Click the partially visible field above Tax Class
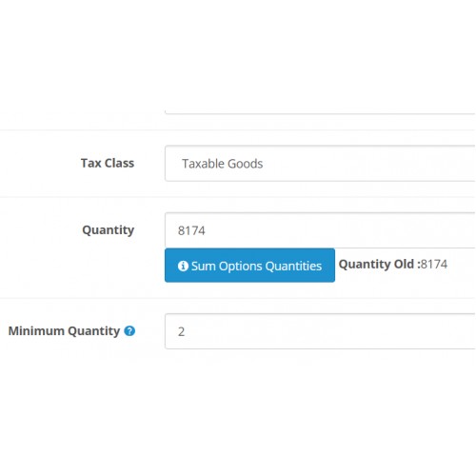 coord(320,111)
